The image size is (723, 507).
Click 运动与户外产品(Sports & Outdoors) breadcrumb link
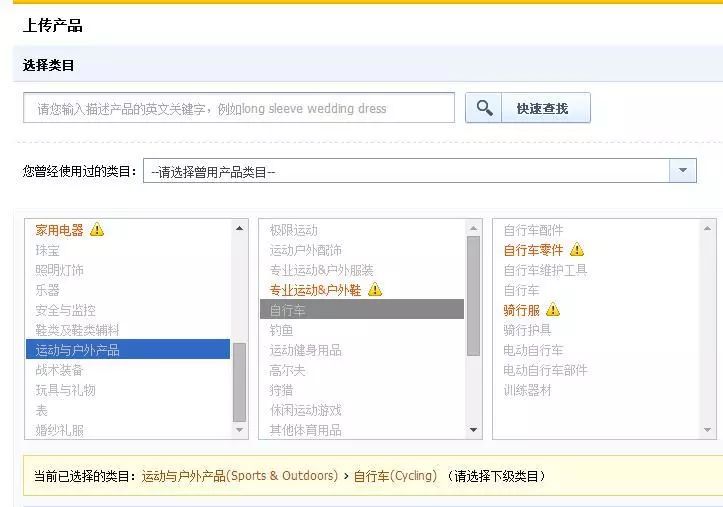tap(240, 476)
